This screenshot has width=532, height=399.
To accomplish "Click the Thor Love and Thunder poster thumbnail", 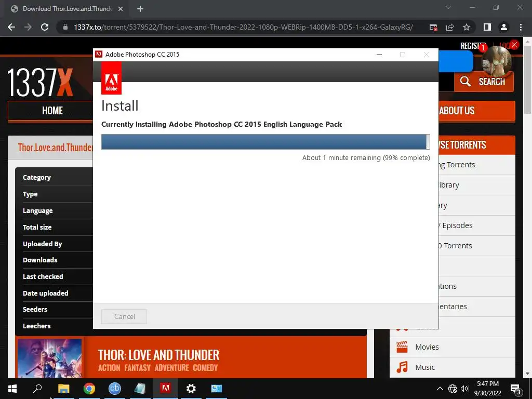I will point(49,358).
